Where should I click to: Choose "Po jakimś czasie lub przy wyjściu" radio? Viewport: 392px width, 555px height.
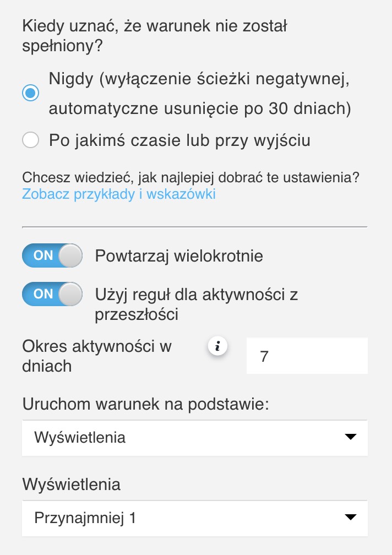(x=30, y=140)
